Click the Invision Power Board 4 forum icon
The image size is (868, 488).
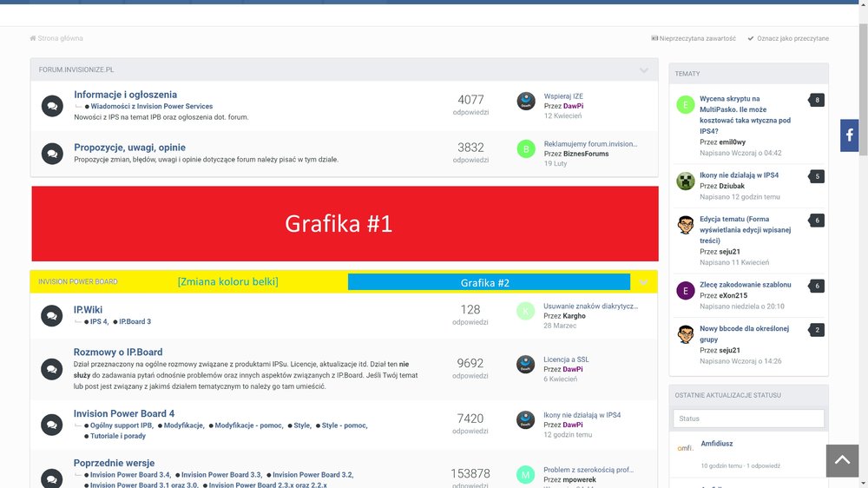coord(52,425)
